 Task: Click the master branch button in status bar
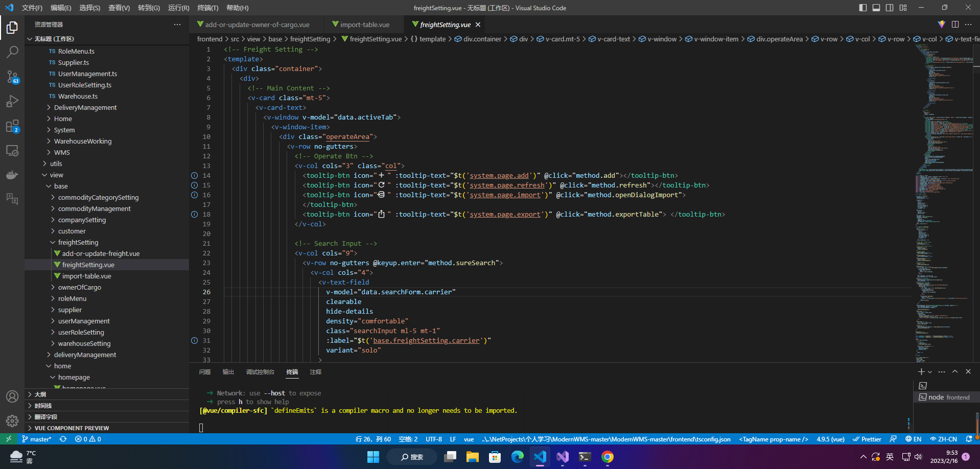(36, 439)
